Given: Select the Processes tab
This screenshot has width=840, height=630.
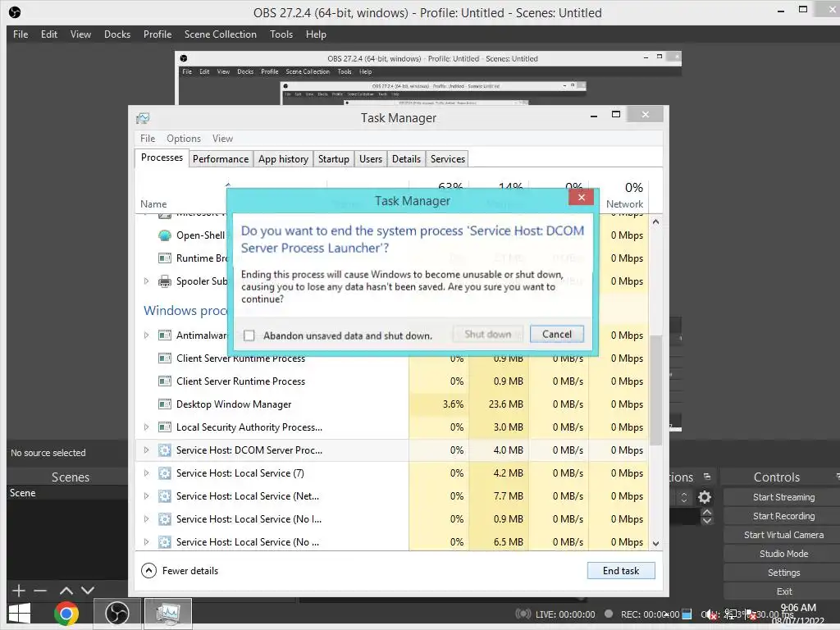Looking at the screenshot, I should click(x=162, y=157).
